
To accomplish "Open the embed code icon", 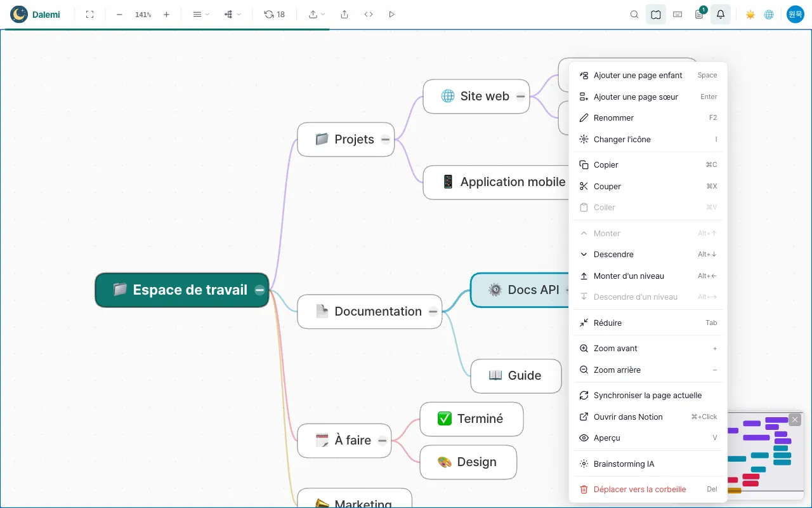I will pyautogui.click(x=369, y=15).
